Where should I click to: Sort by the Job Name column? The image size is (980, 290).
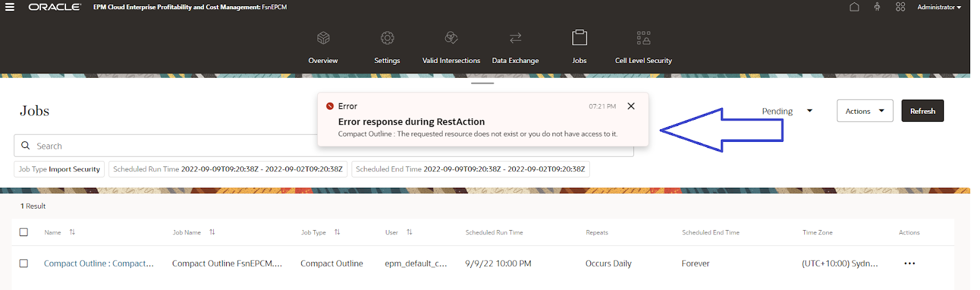(x=213, y=232)
